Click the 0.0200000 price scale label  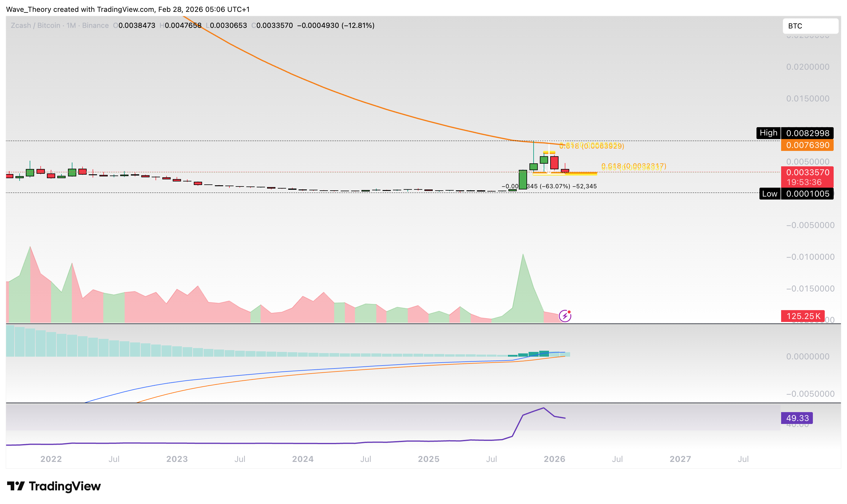[807, 67]
